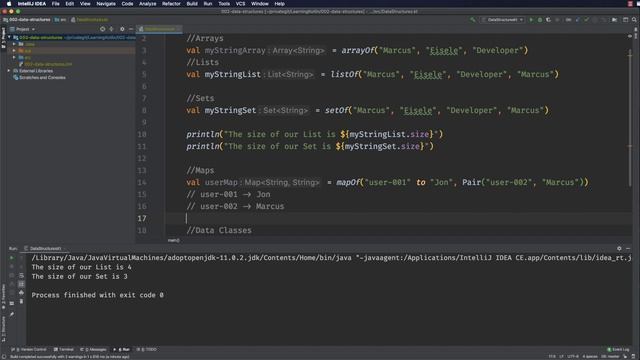
Task: Open the Event Log in status bar
Action: (x=618, y=349)
